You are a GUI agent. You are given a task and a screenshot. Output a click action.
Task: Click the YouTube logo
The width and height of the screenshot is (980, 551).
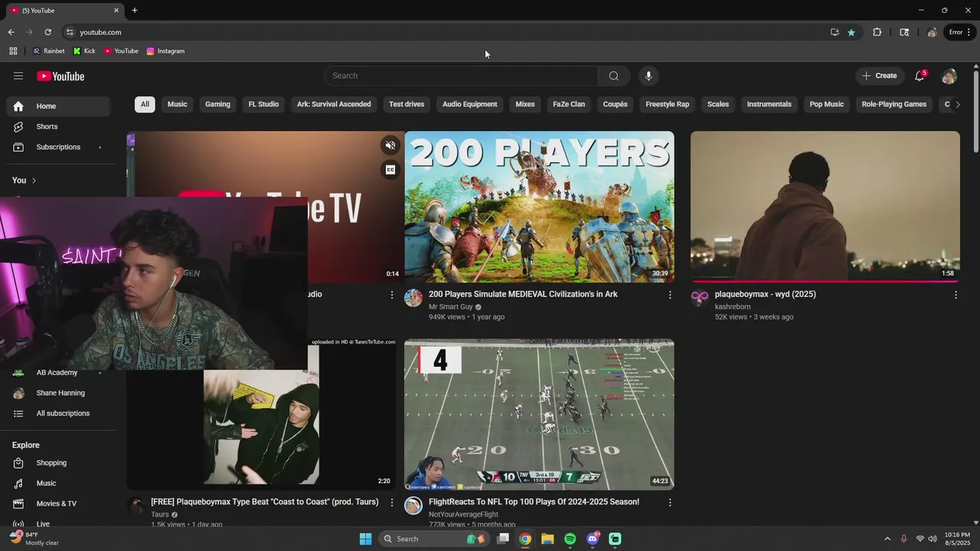(60, 76)
